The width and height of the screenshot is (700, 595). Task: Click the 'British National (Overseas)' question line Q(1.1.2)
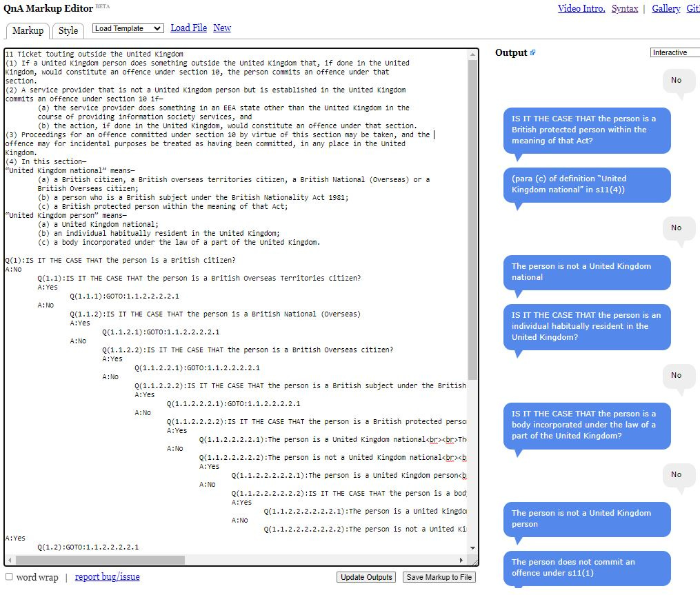tap(215, 314)
